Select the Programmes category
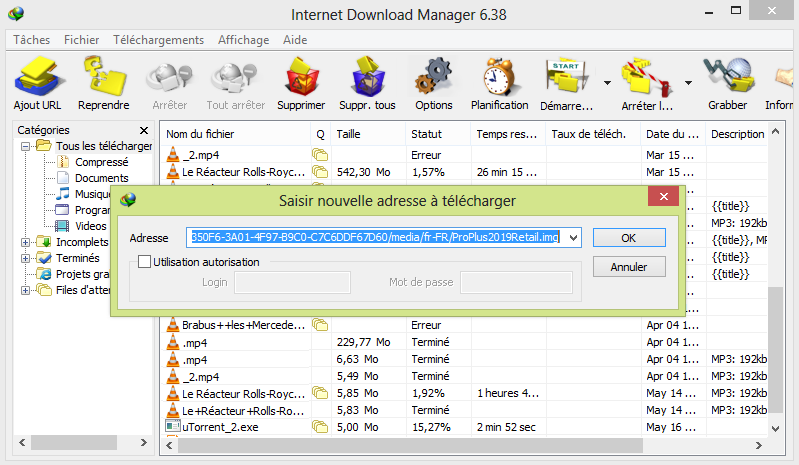This screenshot has width=799, height=465. click(x=93, y=210)
